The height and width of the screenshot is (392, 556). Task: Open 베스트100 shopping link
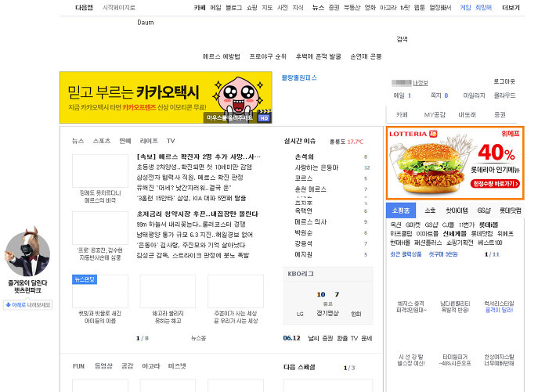[x=490, y=243]
